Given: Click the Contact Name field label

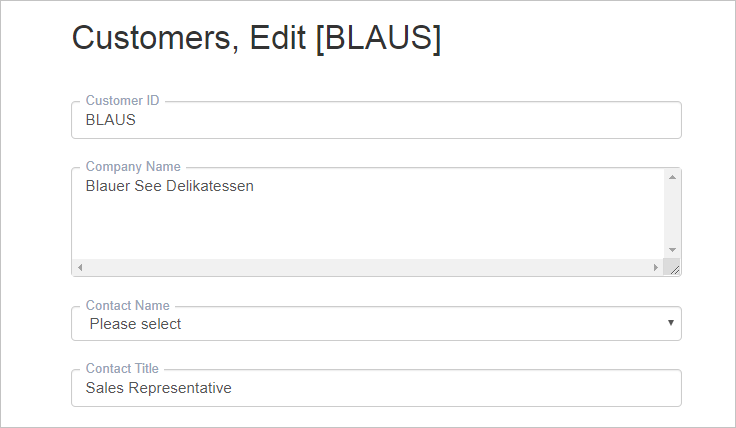Looking at the screenshot, I should [128, 306].
